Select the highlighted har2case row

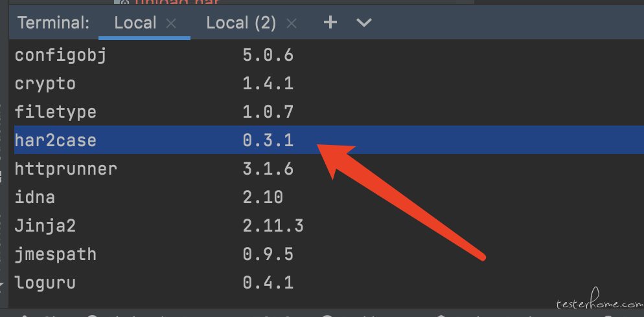coord(329,140)
